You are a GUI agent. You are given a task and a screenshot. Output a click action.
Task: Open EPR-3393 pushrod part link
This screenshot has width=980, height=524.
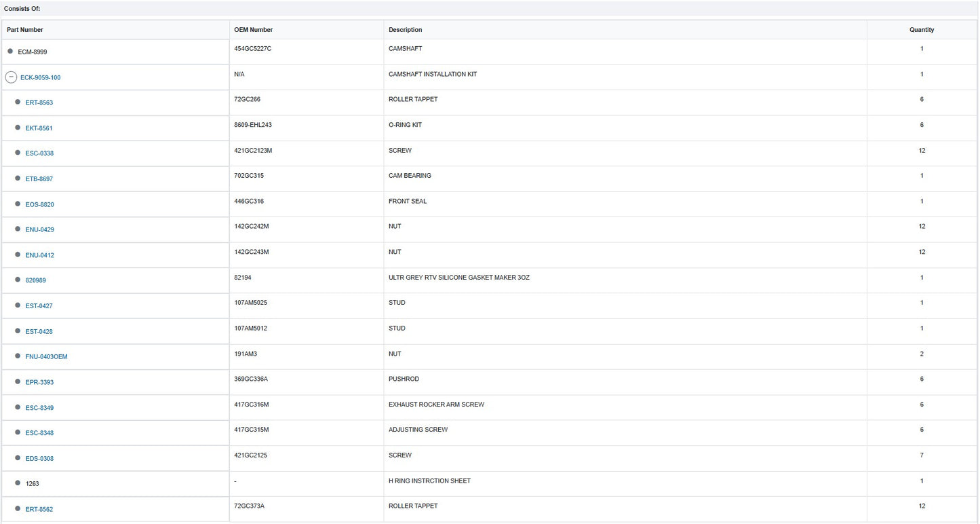(x=39, y=382)
